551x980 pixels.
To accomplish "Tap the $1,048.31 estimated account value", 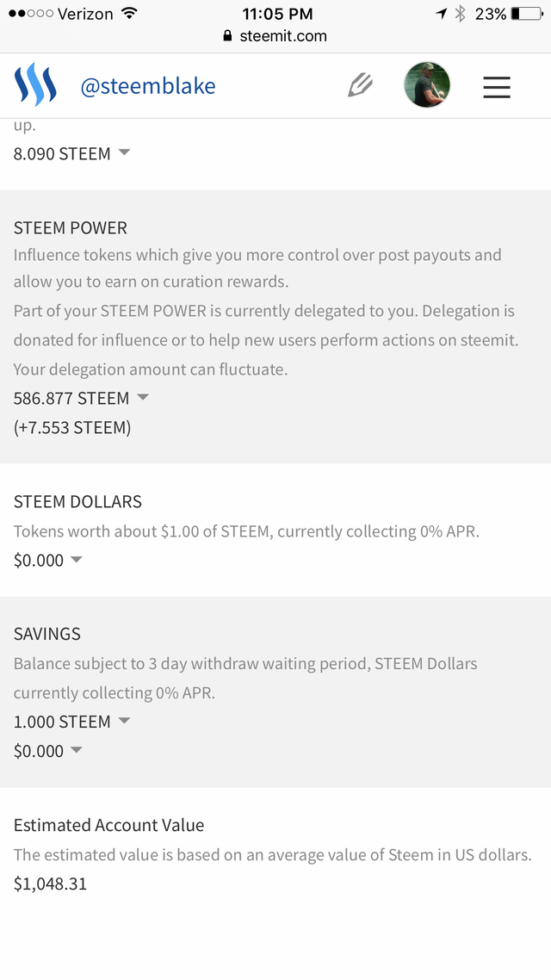I will [x=50, y=884].
